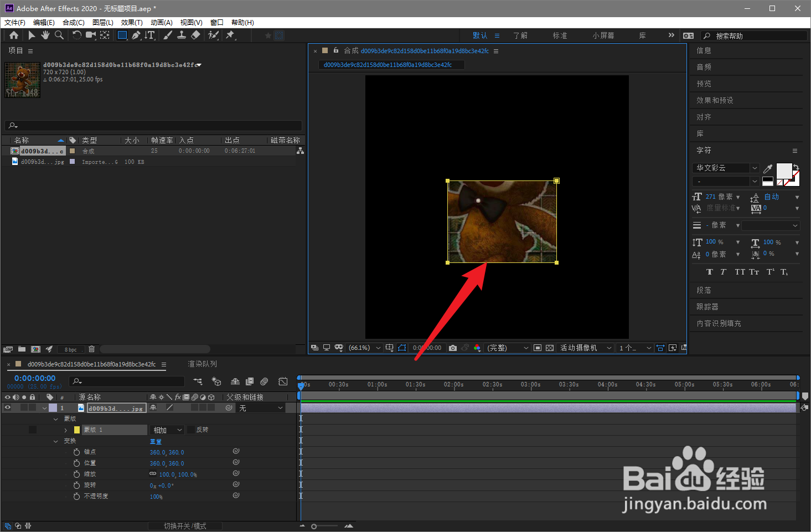Collapse layer 1 twirl arrow
811x532 pixels.
[x=45, y=408]
